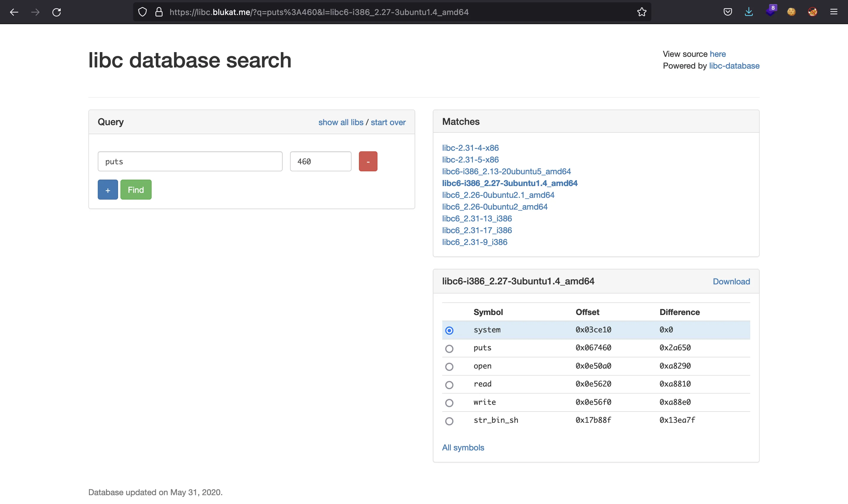Open match libc6_2.26-0ubuntu2.1_amd64

coord(498,195)
